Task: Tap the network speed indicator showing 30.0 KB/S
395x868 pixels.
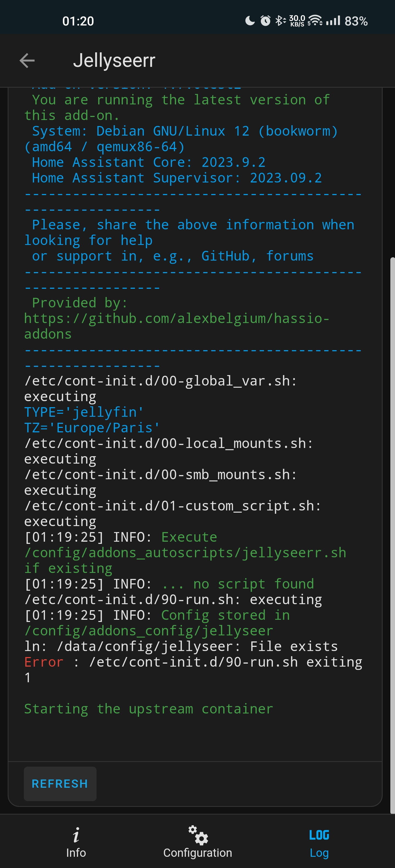Action: click(x=296, y=21)
